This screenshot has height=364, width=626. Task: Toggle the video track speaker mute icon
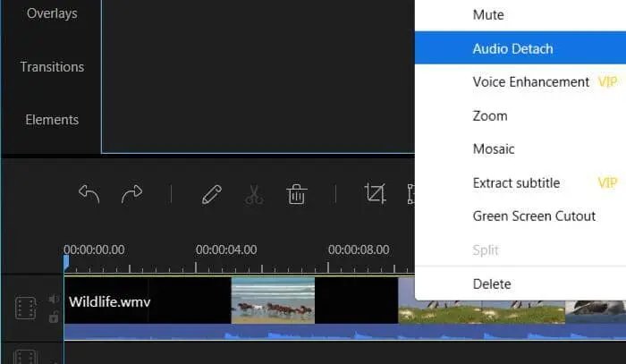[54, 299]
